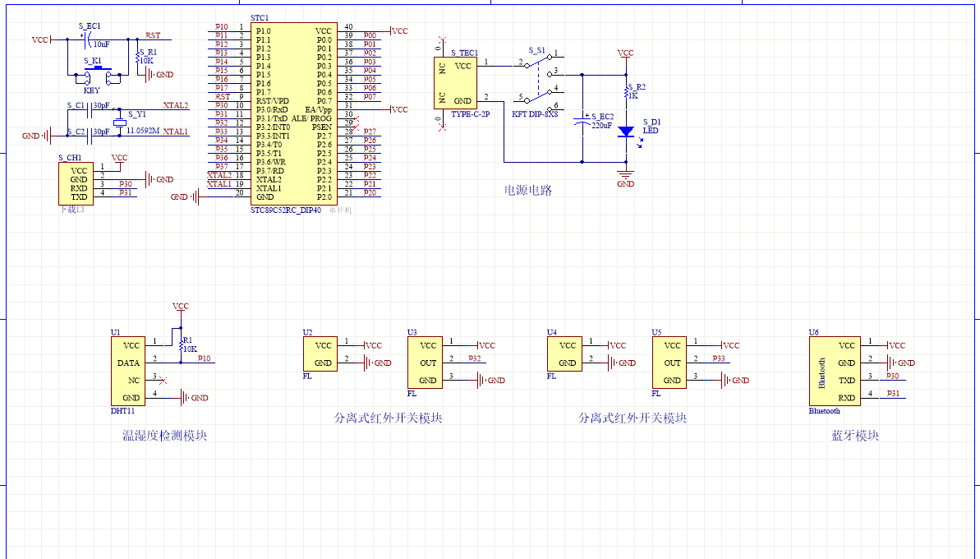
Task: Click the S_R2 1K resistor
Action: pos(626,92)
